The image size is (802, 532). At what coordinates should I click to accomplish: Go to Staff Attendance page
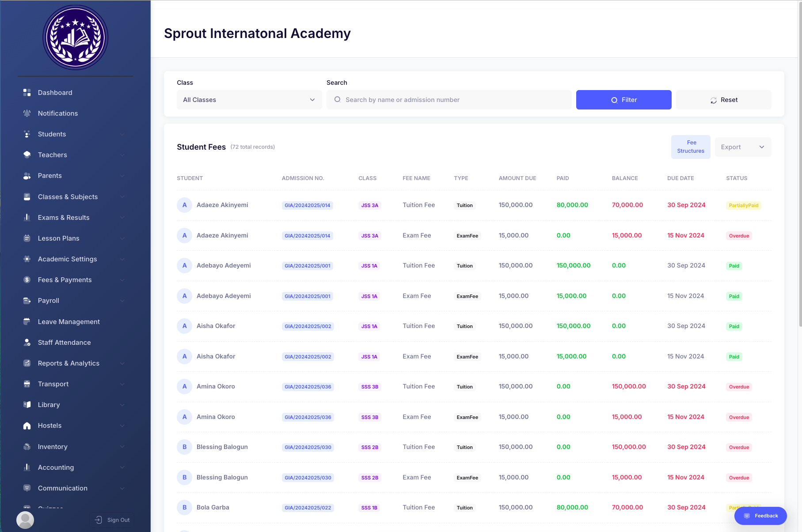pyautogui.click(x=65, y=343)
